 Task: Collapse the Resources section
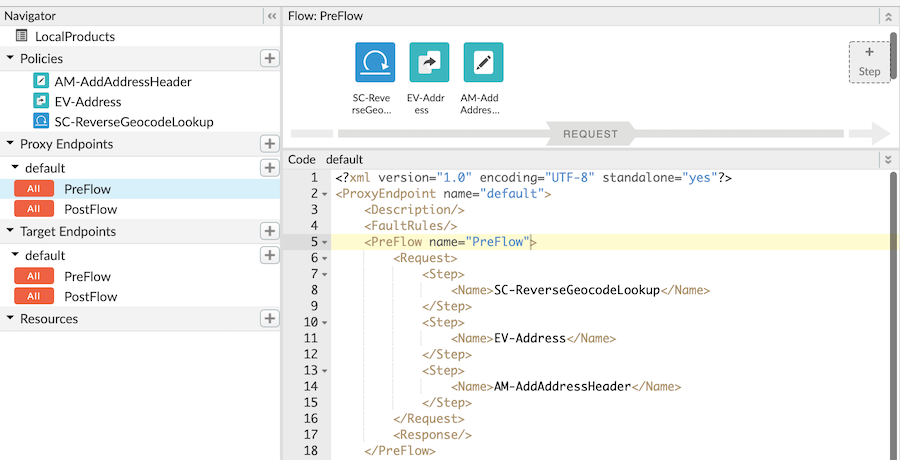pos(11,318)
